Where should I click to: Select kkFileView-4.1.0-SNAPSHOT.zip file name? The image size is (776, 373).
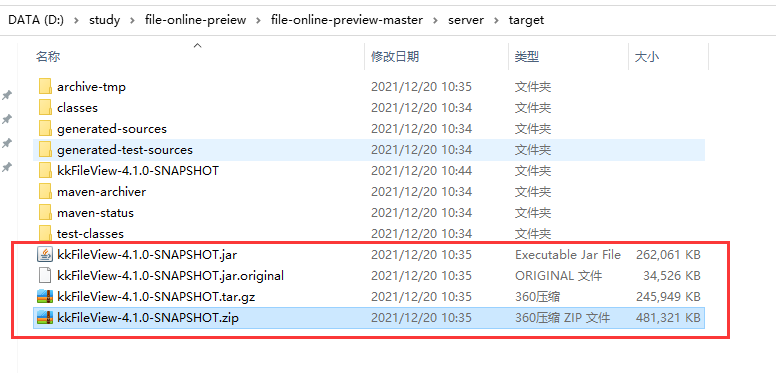click(x=148, y=318)
